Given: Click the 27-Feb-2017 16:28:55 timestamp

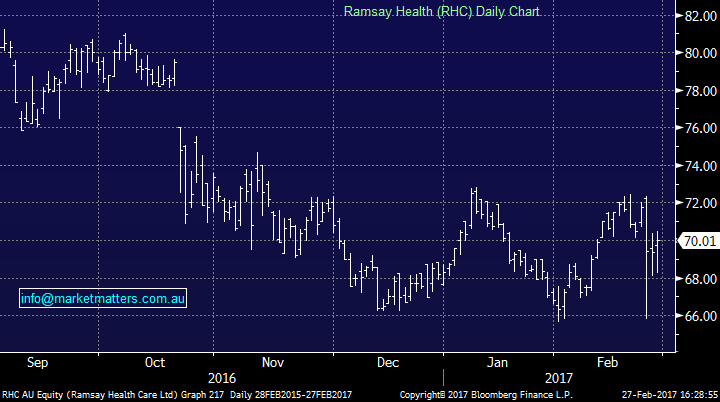Looking at the screenshot, I should coord(669,395).
